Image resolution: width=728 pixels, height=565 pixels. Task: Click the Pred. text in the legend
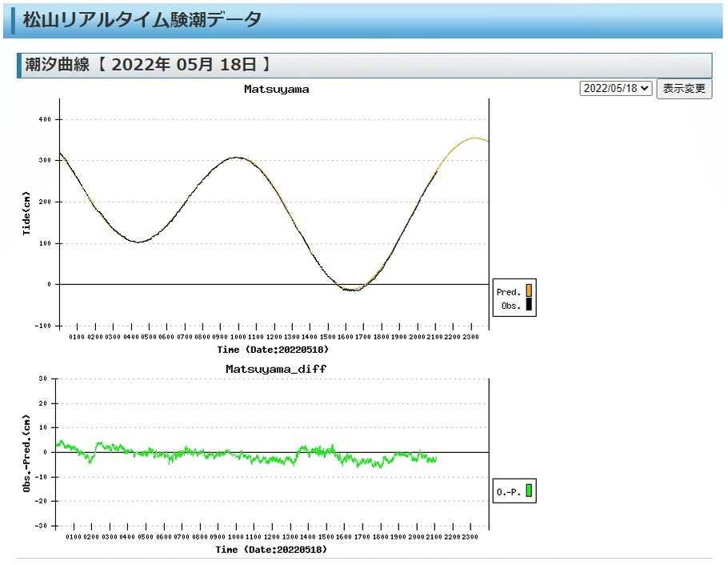[508, 292]
